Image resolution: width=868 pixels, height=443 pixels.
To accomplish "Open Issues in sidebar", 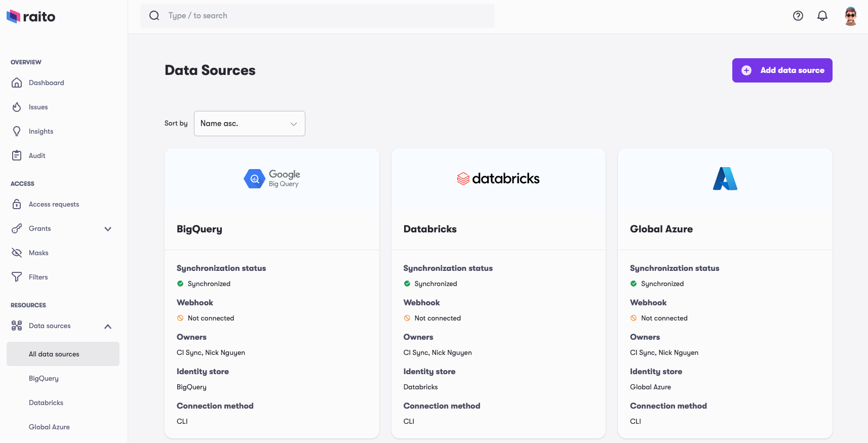I will 38,107.
